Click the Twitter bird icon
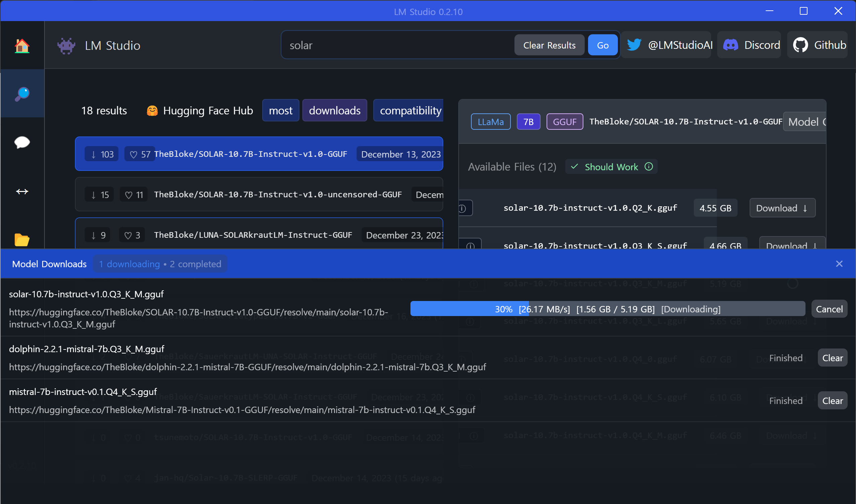This screenshot has width=856, height=504. (634, 45)
